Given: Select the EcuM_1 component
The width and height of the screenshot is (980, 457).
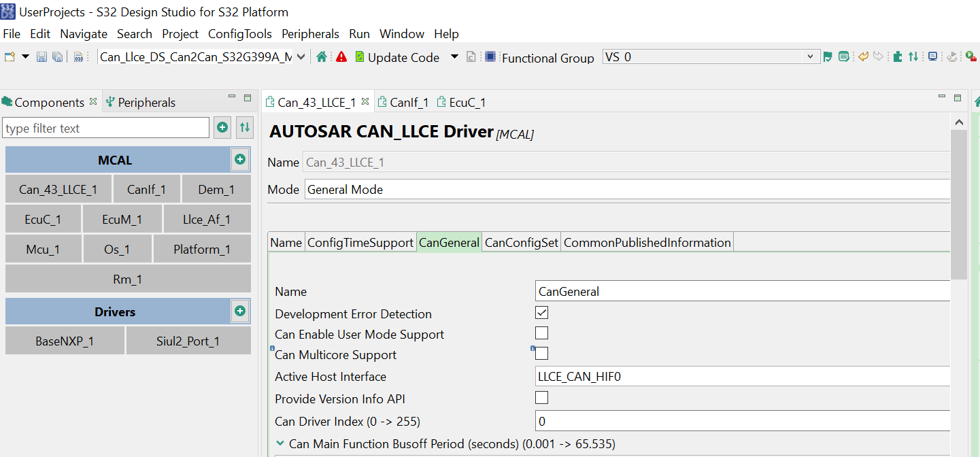Looking at the screenshot, I should [x=122, y=218].
